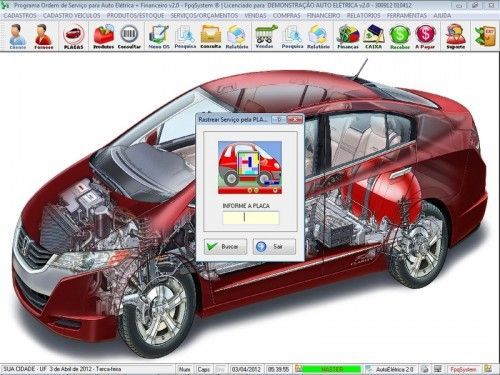Open the Fornecedor (supplier) icon
The image size is (500, 375).
(x=44, y=37)
